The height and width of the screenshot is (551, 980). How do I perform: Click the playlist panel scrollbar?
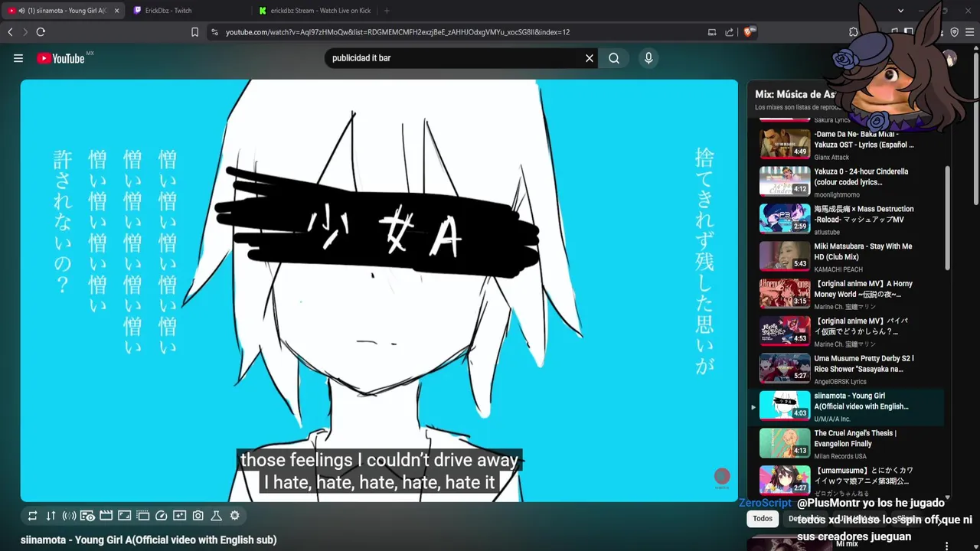tap(948, 218)
